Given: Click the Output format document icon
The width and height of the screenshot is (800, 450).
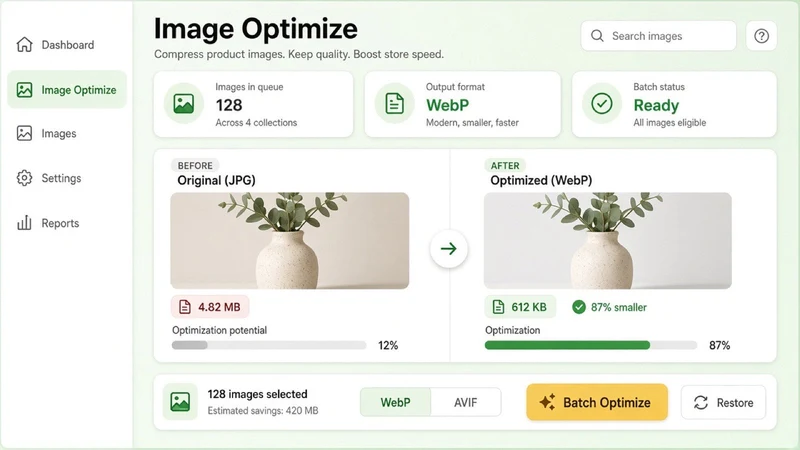Looking at the screenshot, I should [394, 104].
